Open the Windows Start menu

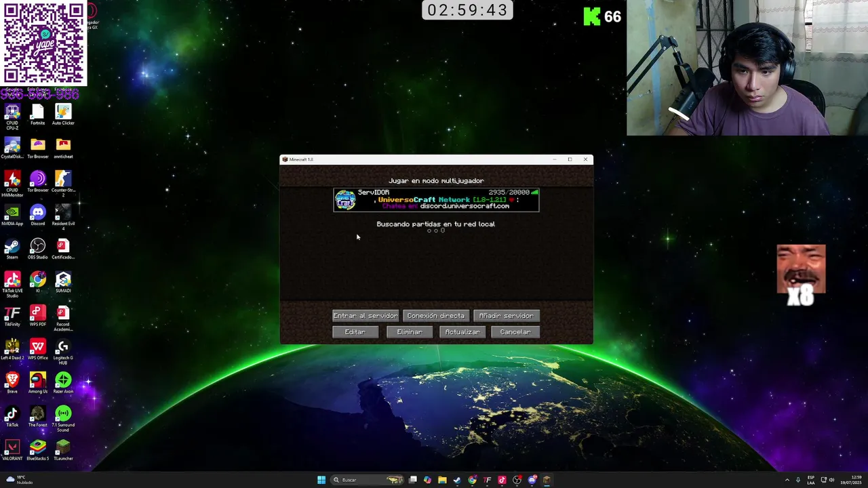(x=321, y=480)
